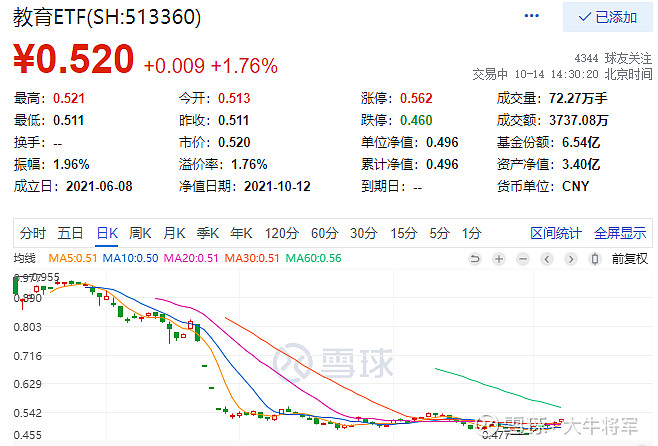Screen dimensions: 658x446
Task: Click the 振幅 value 1.96%
Action: coord(71,164)
